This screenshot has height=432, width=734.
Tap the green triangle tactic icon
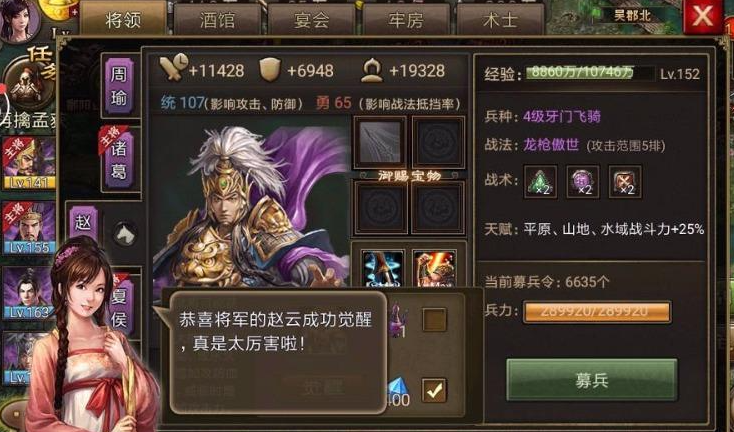coord(541,182)
